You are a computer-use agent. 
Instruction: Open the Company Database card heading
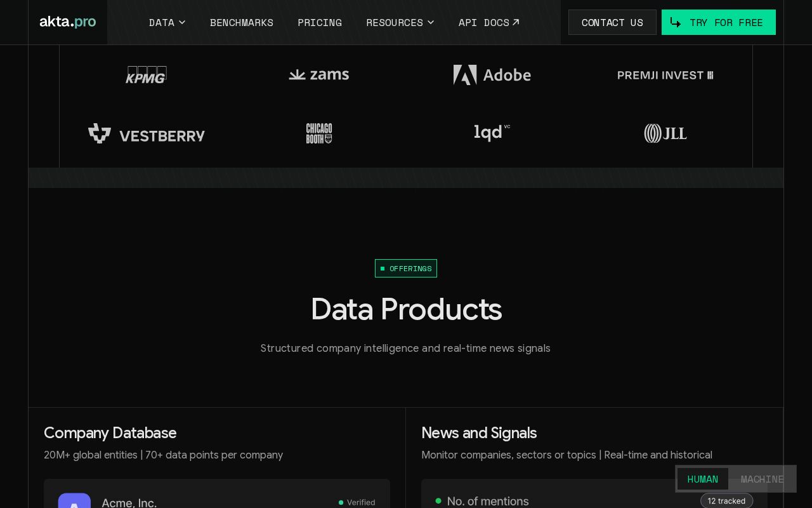pyautogui.click(x=110, y=432)
